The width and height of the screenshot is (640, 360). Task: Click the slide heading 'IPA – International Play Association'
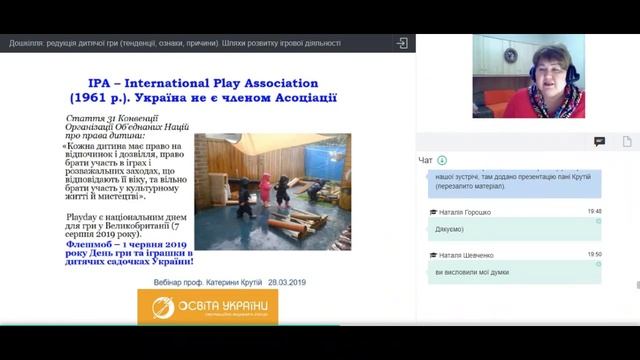203,83
